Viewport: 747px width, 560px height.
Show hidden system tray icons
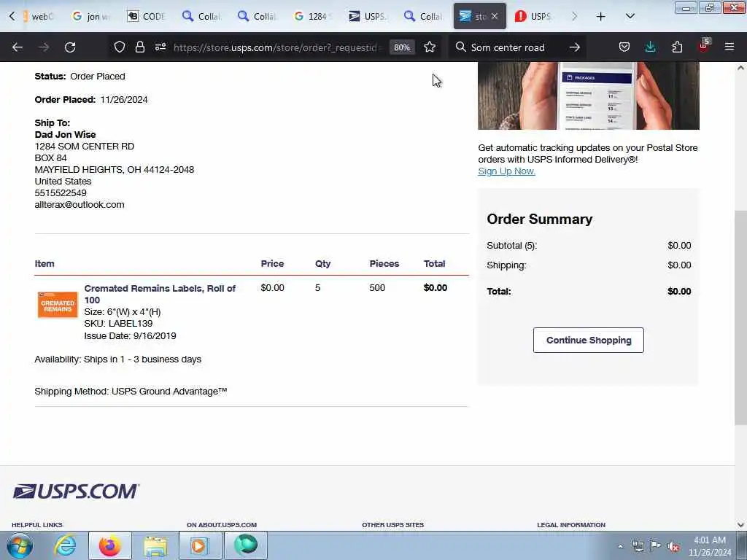click(x=620, y=547)
